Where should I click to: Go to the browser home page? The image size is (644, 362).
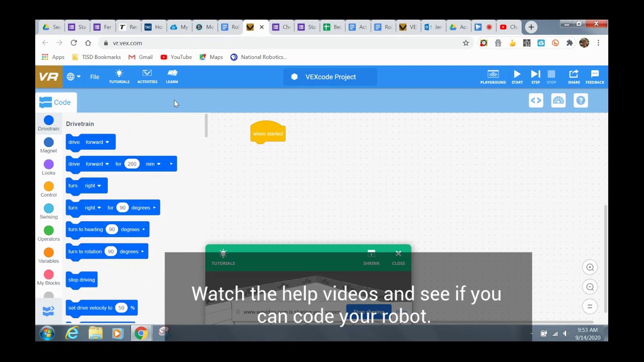click(88, 43)
